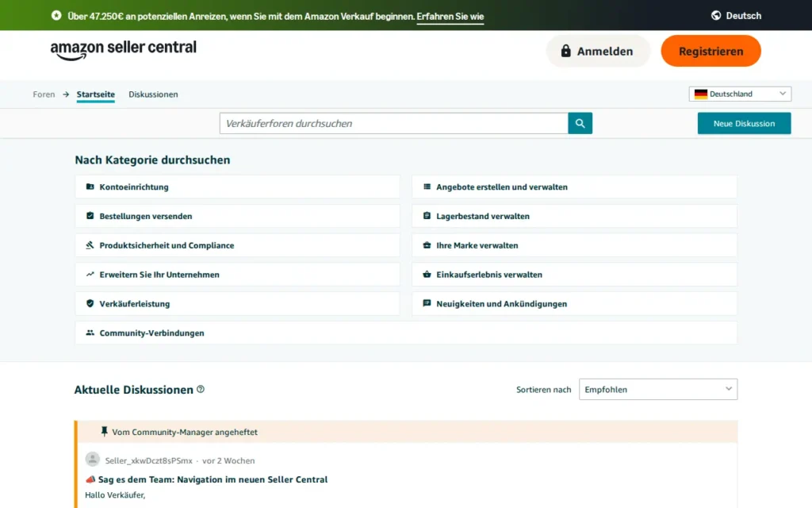Click the username Seller_xkwDczt8sPSmx
The image size is (812, 508).
tap(148, 460)
